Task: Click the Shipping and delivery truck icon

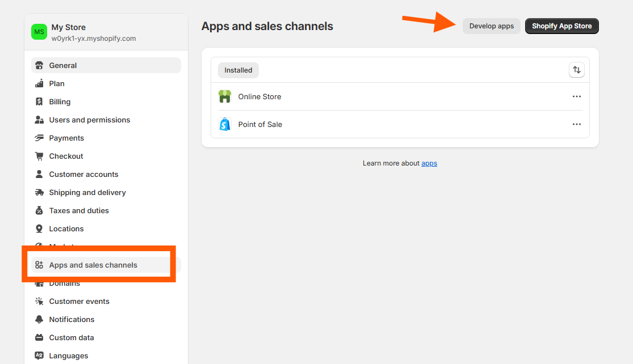Action: (39, 192)
